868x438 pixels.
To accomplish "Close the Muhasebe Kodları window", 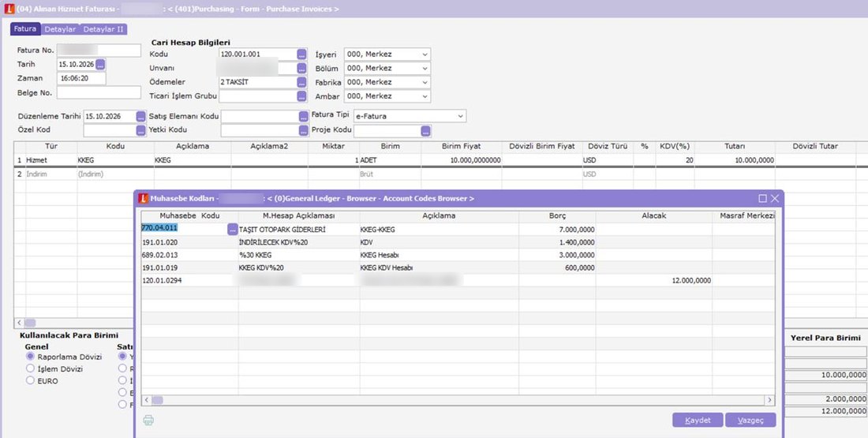I will point(774,198).
